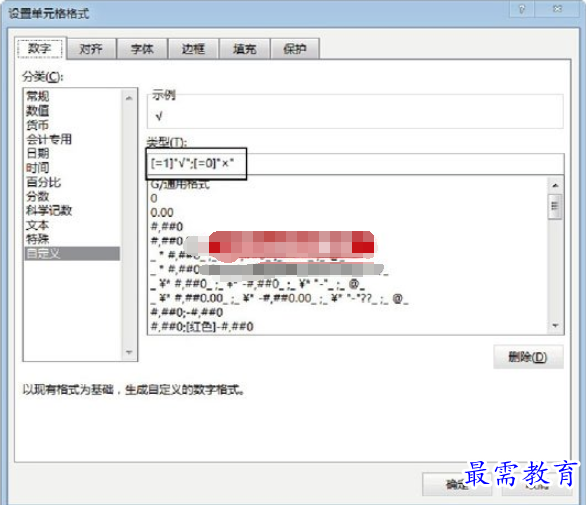Screen dimensions: 586x505
Task: Click the 类型 format code input field
Action: pyautogui.click(x=355, y=164)
